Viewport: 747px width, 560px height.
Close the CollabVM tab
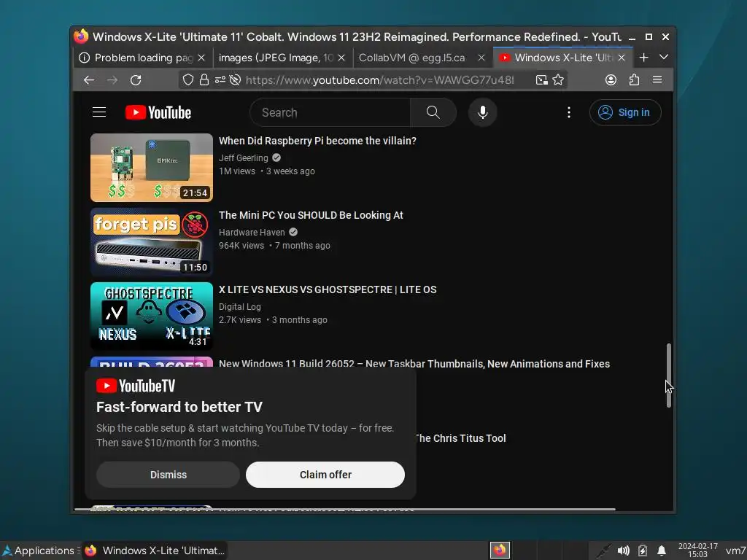click(481, 58)
